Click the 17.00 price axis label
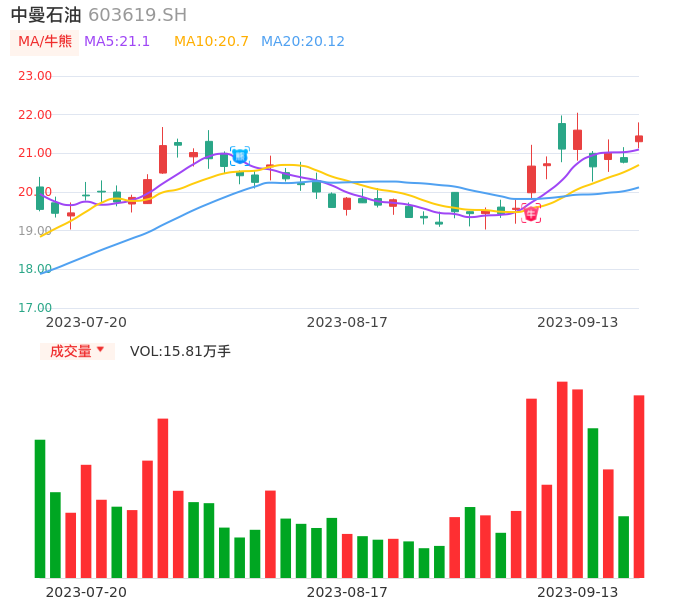The width and height of the screenshot is (686, 606). point(35,308)
